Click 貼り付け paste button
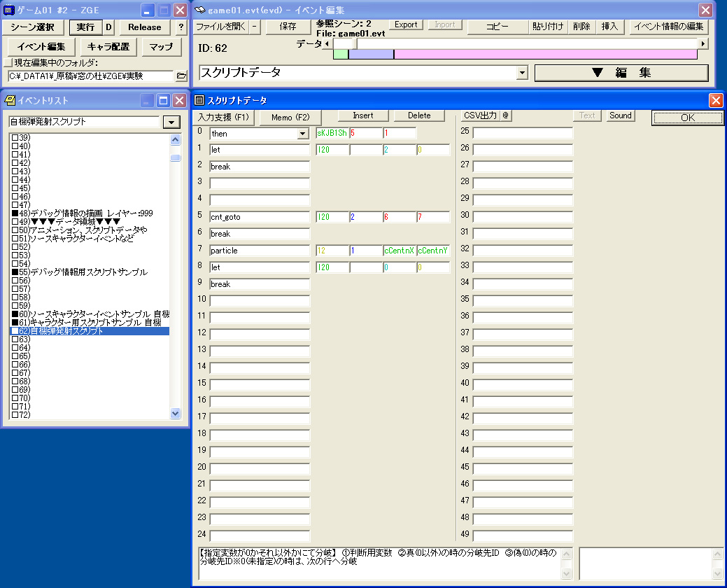The height and width of the screenshot is (588, 727). point(548,27)
